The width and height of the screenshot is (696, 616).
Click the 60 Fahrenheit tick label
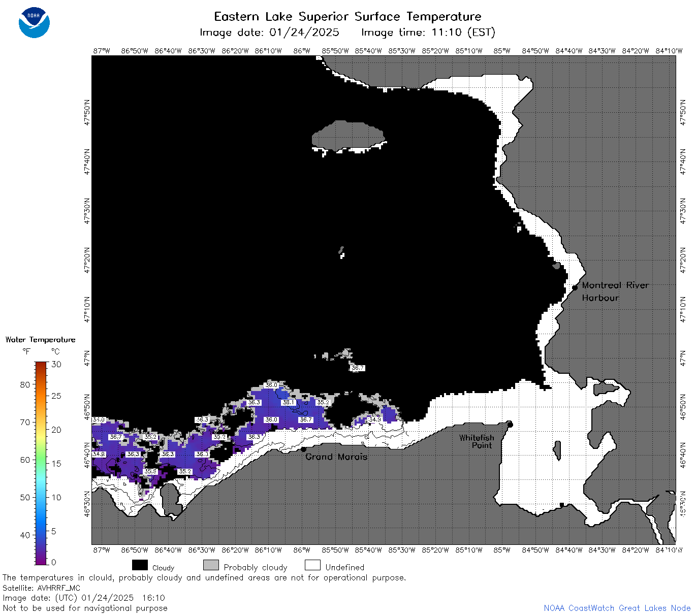tap(25, 460)
